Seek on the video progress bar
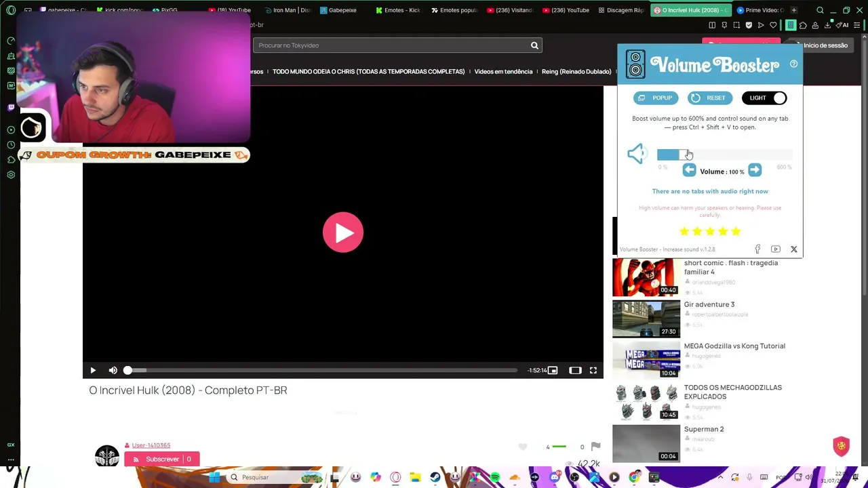This screenshot has height=488, width=868. 321,371
